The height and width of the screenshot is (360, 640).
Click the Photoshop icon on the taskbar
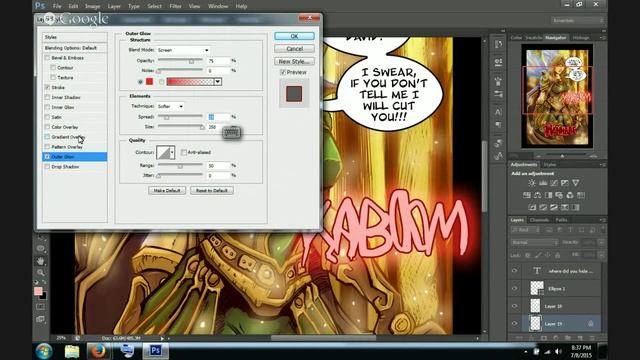(156, 351)
